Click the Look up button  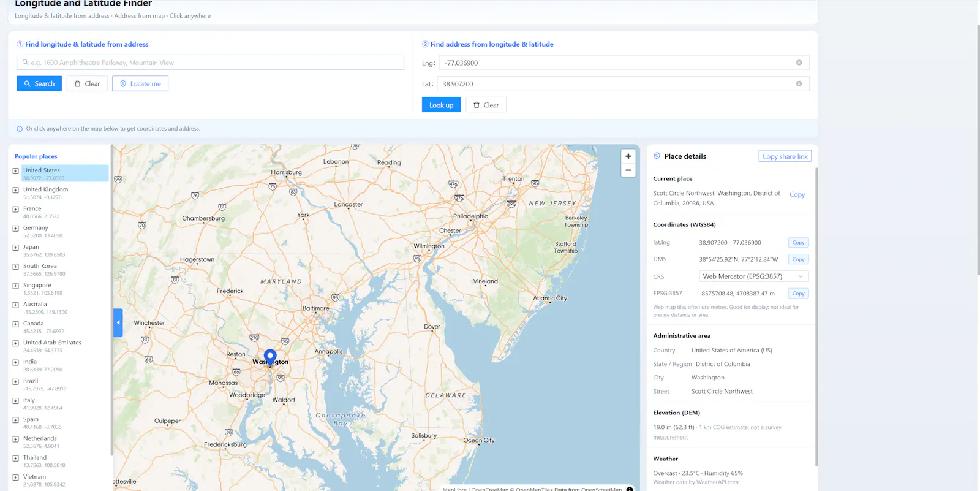[x=441, y=105]
